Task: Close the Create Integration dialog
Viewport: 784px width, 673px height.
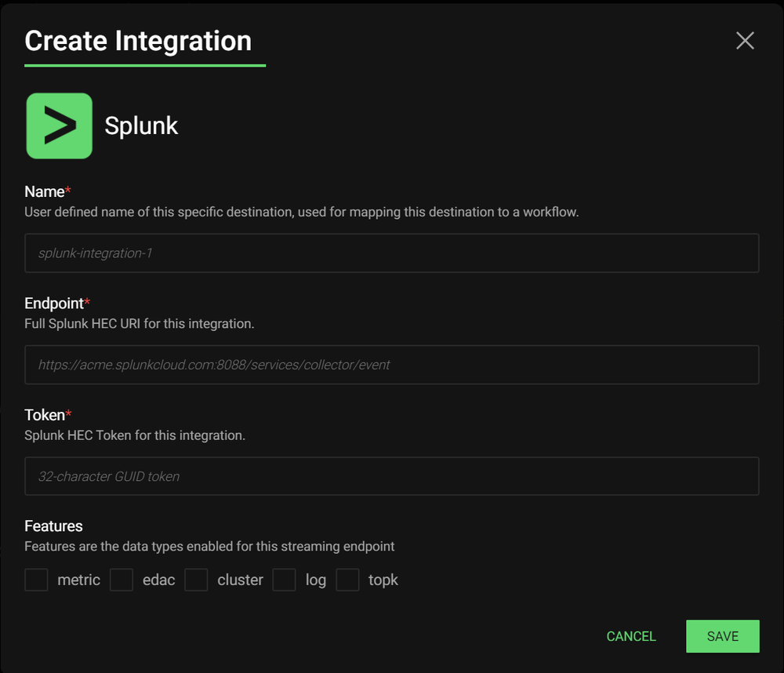Action: click(745, 41)
